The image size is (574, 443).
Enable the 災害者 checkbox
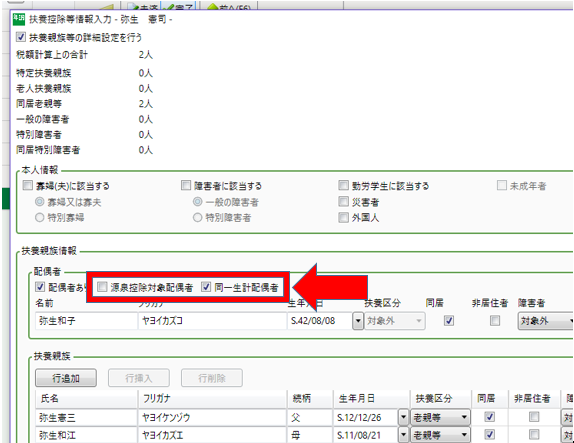(x=343, y=201)
